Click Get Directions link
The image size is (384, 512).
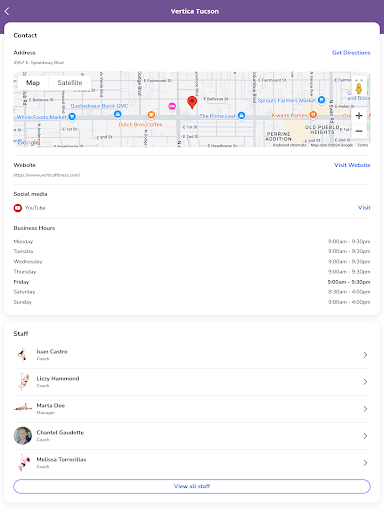point(351,53)
